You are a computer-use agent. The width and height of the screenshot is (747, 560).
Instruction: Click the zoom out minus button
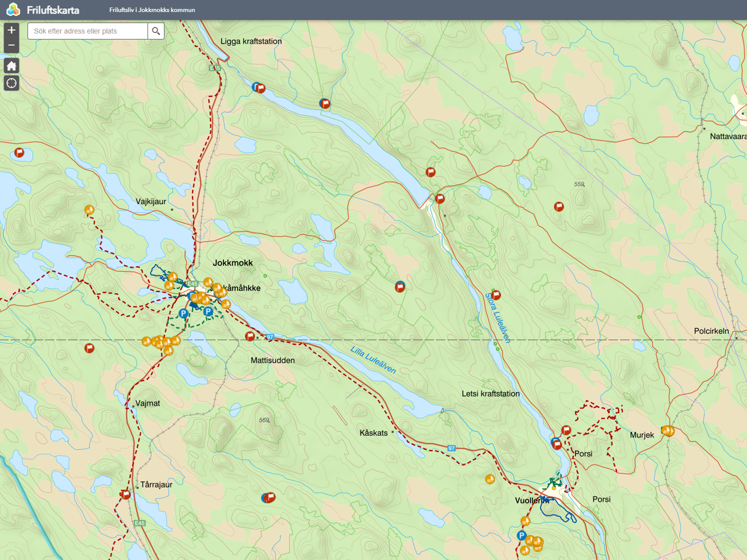point(11,46)
